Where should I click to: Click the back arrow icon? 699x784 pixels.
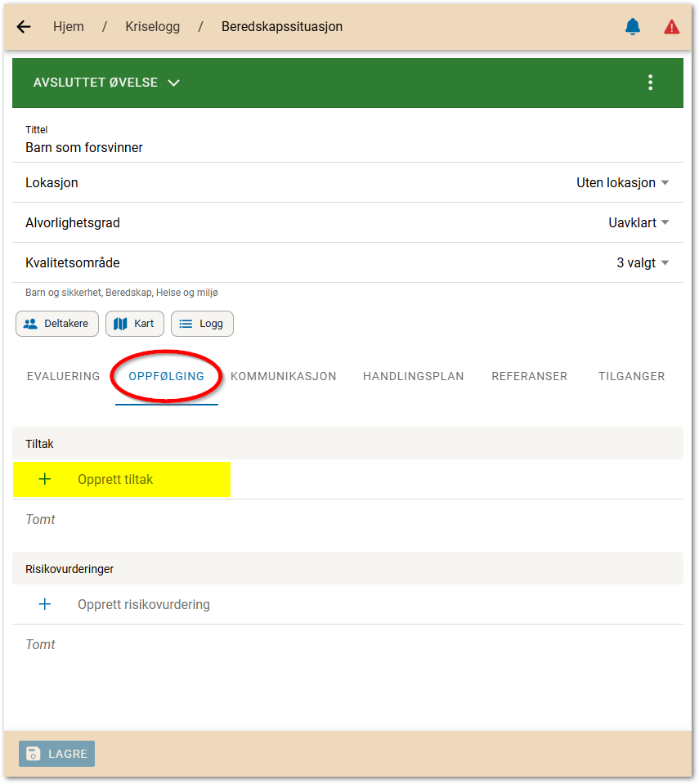point(24,27)
